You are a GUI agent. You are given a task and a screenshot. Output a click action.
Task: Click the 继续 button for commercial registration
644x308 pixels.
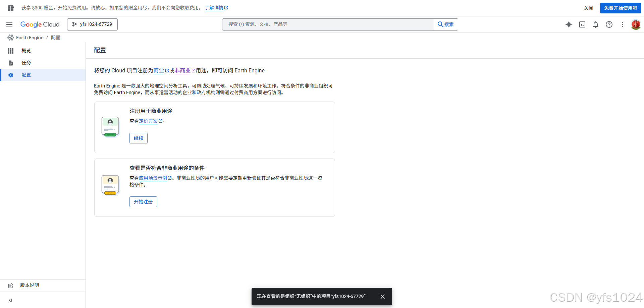pos(138,138)
